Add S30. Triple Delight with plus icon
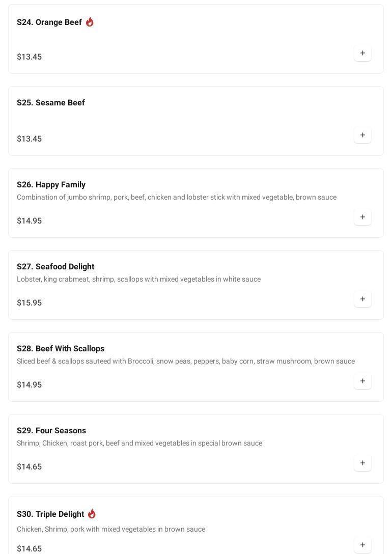This screenshot has width=392, height=554. pyautogui.click(x=362, y=545)
